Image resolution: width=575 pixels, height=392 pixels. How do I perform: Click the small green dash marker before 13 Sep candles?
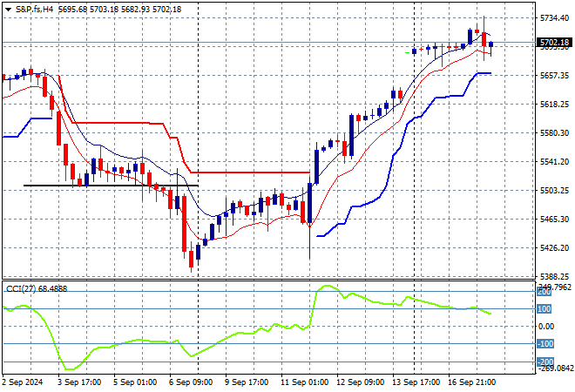408,53
